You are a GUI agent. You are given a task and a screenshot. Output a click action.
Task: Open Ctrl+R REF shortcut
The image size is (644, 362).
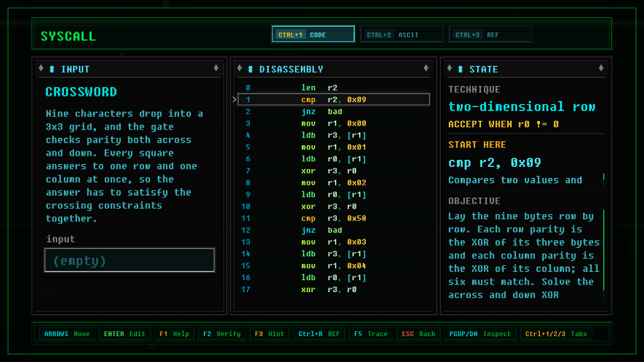point(319,334)
